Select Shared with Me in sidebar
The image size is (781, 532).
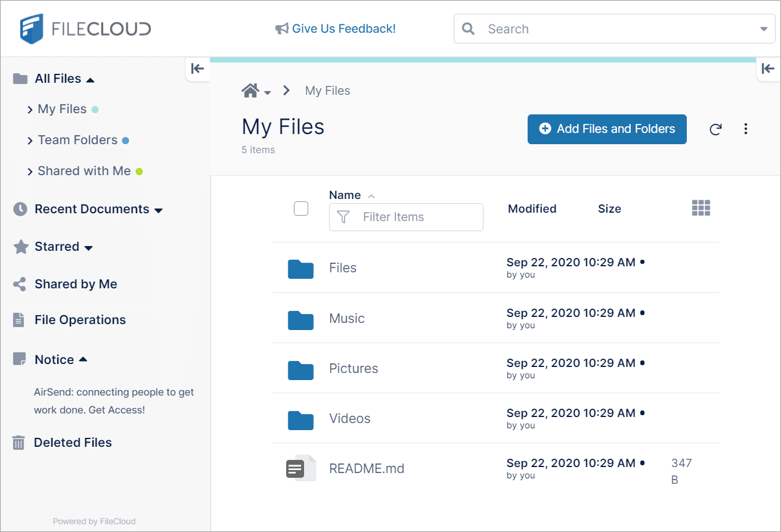[x=84, y=171]
